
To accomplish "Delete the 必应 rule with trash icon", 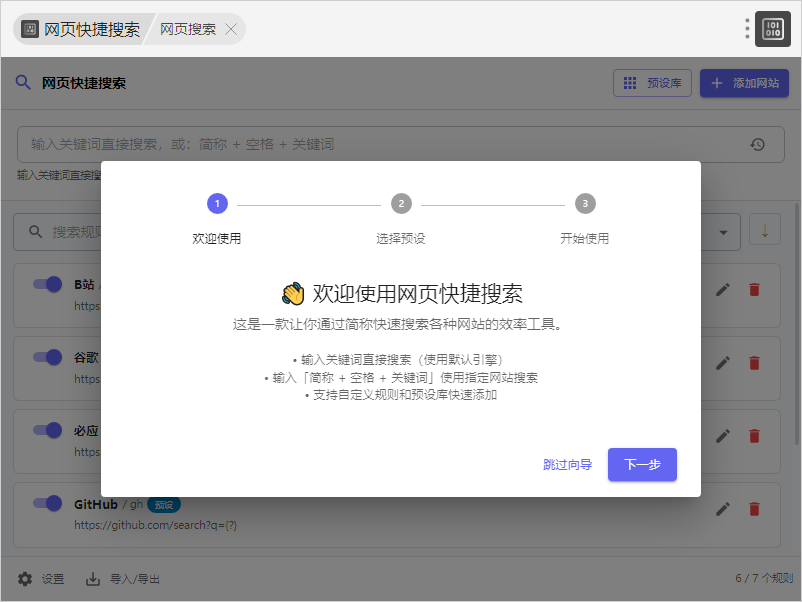I will [754, 436].
